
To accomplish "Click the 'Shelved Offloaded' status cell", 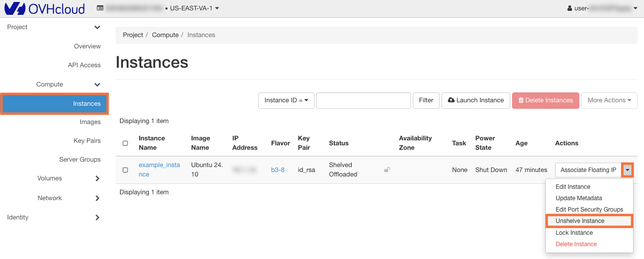I will pos(343,170).
